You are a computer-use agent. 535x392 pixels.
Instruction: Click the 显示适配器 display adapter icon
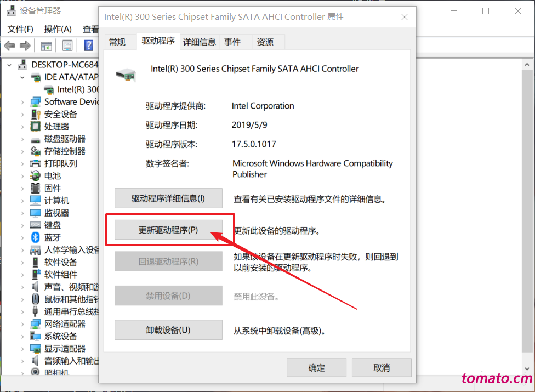pos(36,348)
